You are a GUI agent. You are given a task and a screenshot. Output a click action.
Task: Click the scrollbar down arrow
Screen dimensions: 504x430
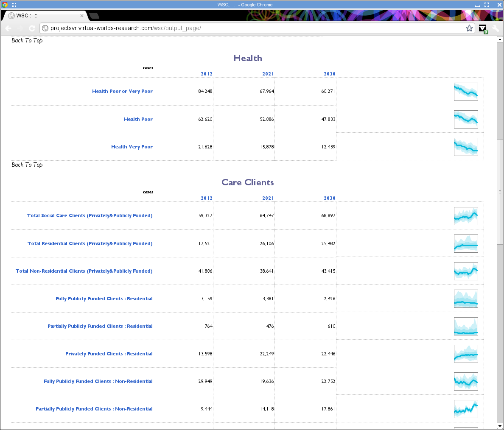[x=500, y=426]
